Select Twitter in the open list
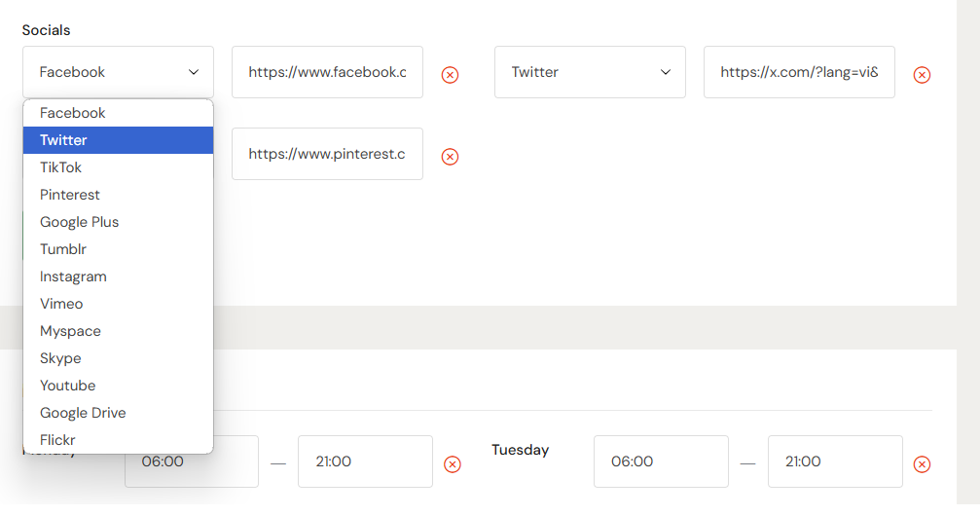Viewport: 980px width, 516px height. click(118, 140)
